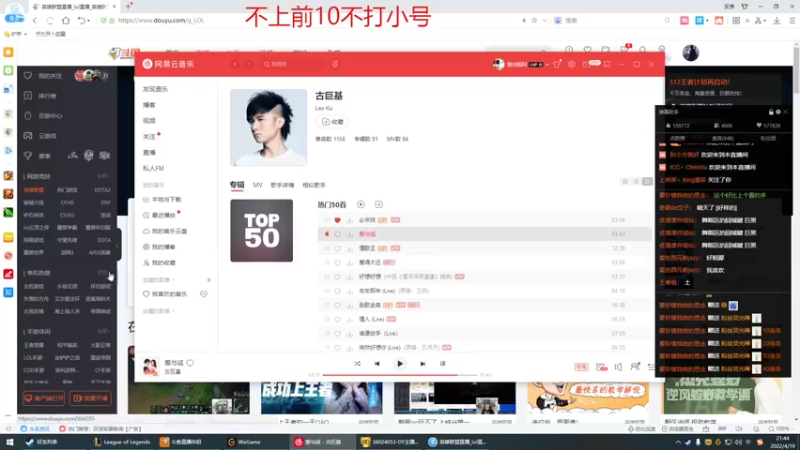
Task: Add 热门50首 to a playlist via folder-plus icon
Action: (x=379, y=204)
